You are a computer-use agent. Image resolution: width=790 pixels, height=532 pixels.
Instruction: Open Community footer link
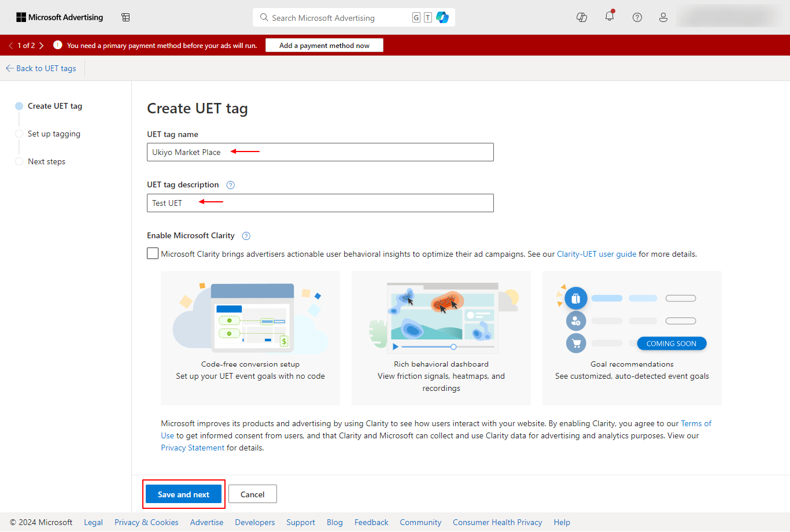point(420,522)
